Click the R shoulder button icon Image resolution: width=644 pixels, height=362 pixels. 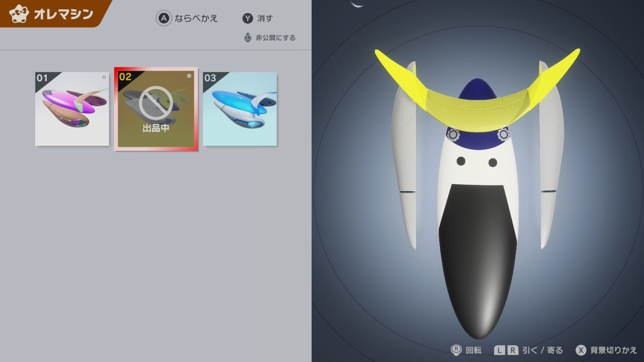(x=513, y=350)
